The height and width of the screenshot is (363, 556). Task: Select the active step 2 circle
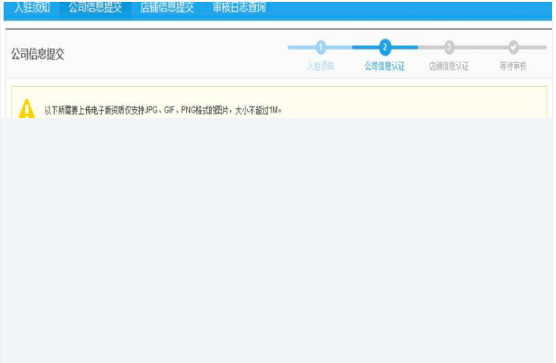[x=385, y=47]
